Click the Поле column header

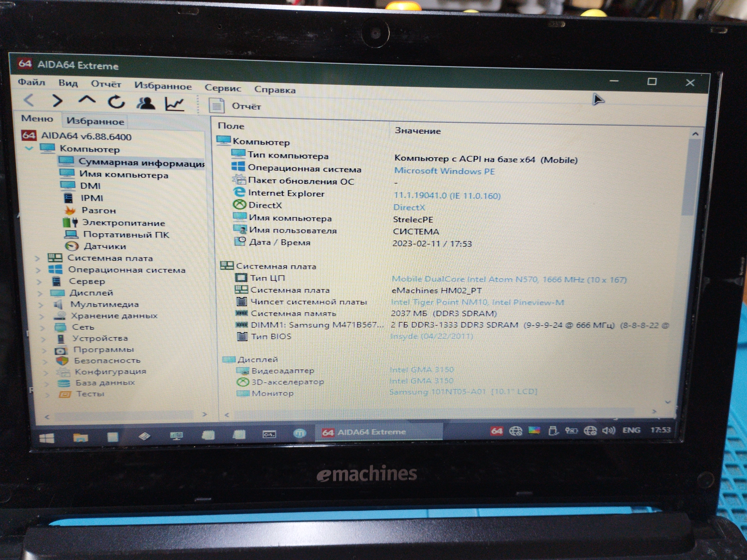tap(231, 126)
